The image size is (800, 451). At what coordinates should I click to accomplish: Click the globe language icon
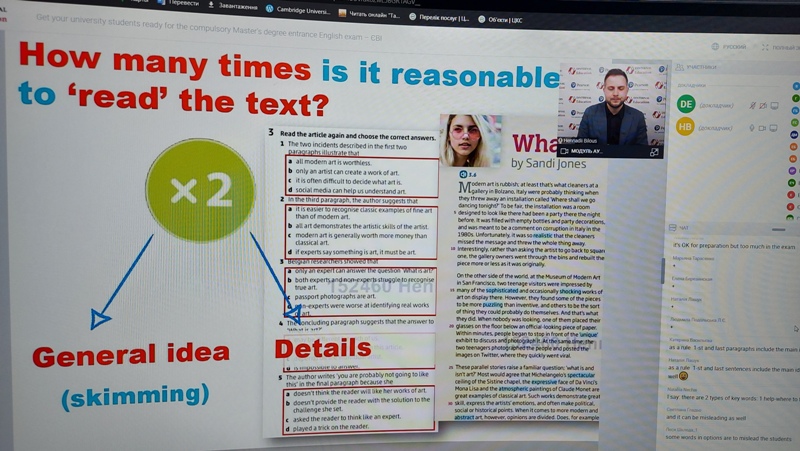tap(715, 46)
